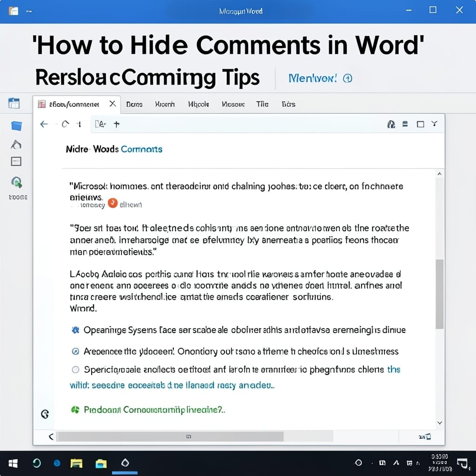Open the Windows Start menu
The width and height of the screenshot is (476, 476).
(13, 463)
